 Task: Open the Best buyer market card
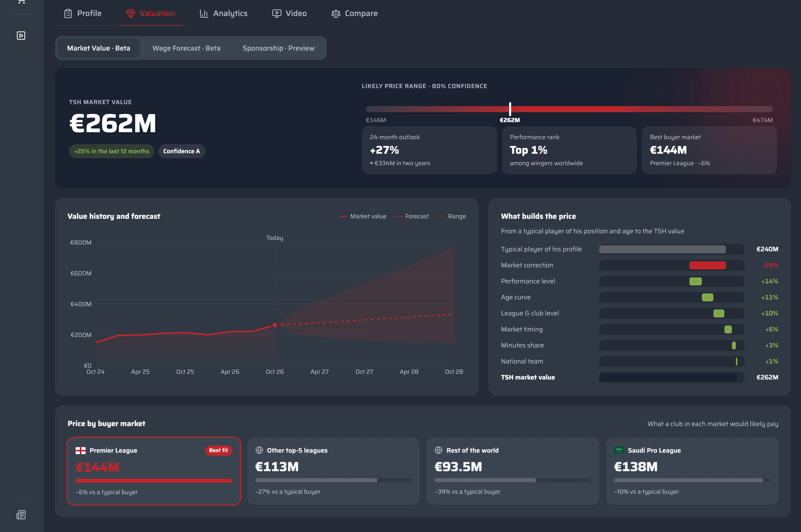pyautogui.click(x=709, y=150)
